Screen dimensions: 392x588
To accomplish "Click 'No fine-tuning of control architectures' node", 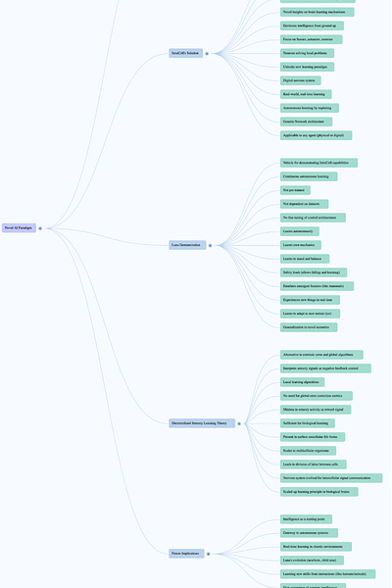I will click(x=313, y=218).
